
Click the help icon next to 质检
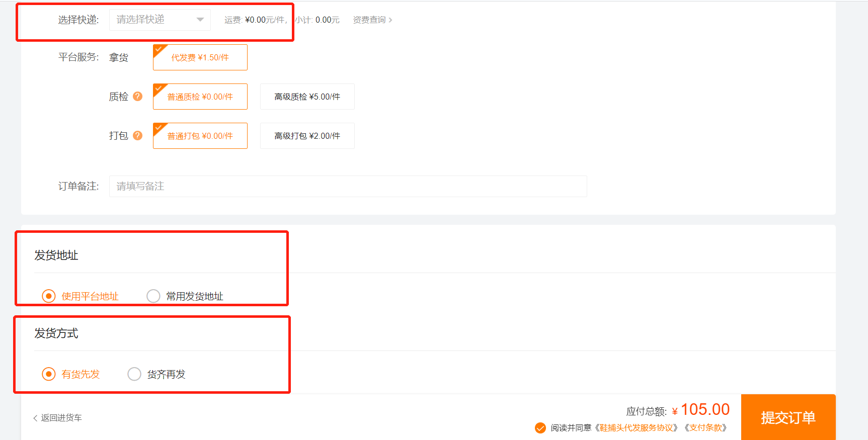138,97
